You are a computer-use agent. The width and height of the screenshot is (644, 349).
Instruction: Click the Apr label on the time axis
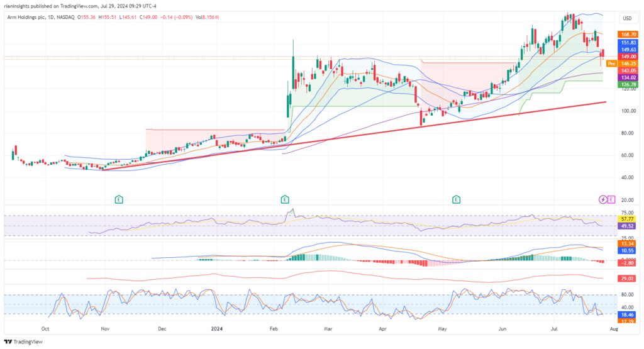click(382, 329)
